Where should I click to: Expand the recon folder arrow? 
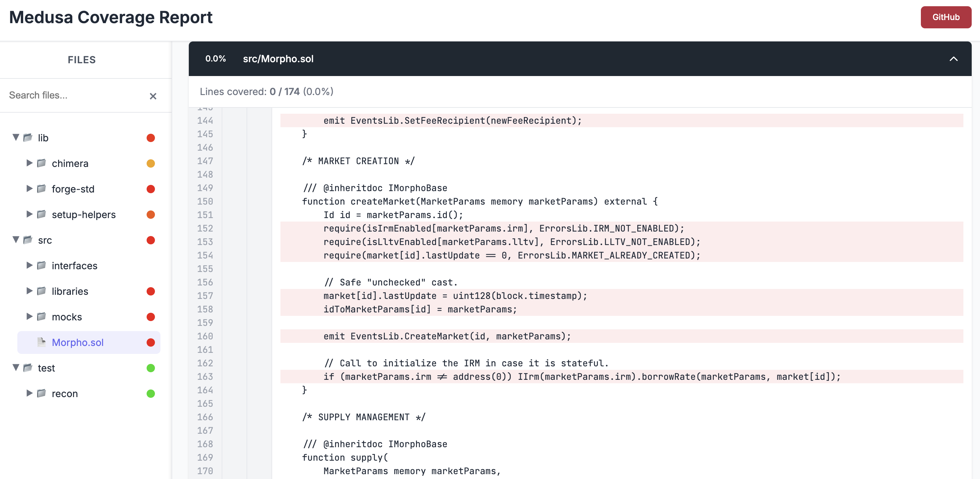[x=29, y=393]
